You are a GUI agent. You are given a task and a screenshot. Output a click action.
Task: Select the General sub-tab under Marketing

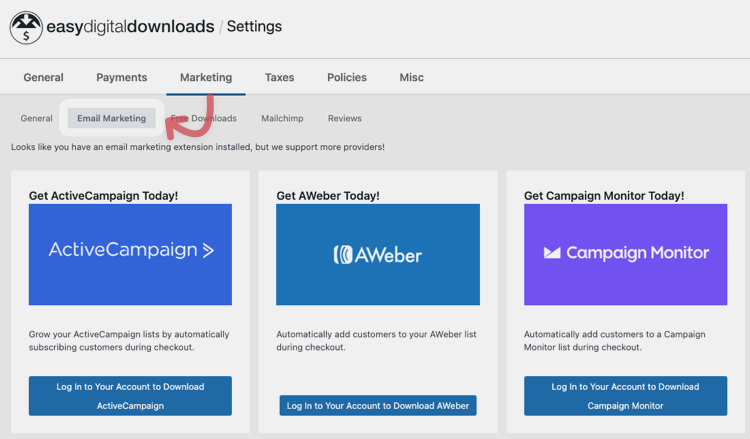click(x=36, y=118)
